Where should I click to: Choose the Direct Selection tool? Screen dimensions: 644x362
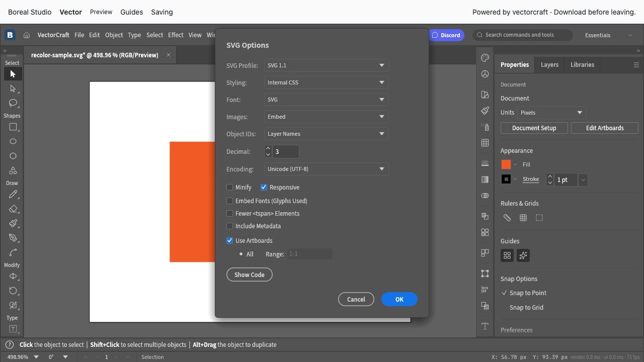pos(13,88)
